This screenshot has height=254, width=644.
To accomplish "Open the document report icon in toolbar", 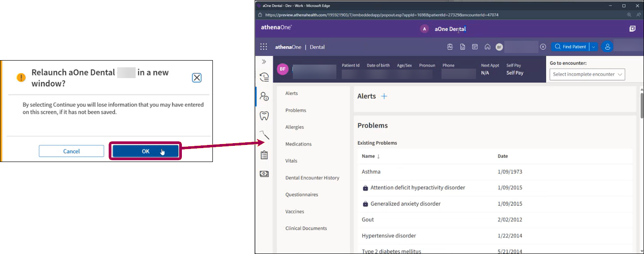I will [x=462, y=47].
